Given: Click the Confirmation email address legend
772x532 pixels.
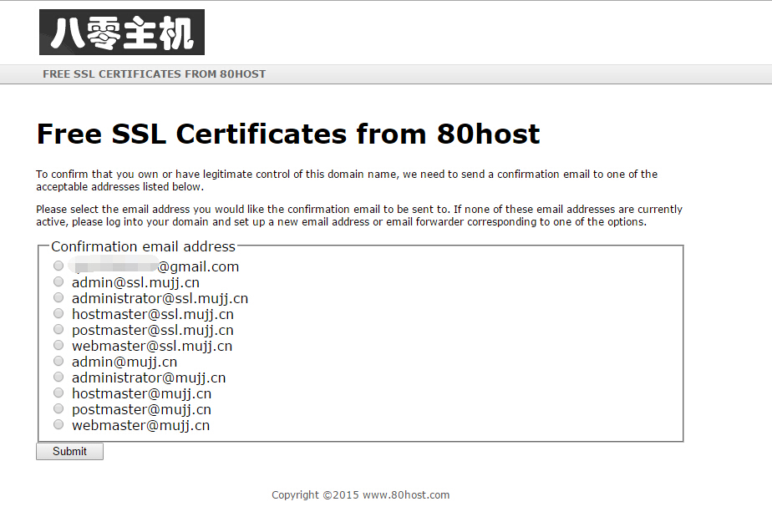Looking at the screenshot, I should pyautogui.click(x=143, y=246).
